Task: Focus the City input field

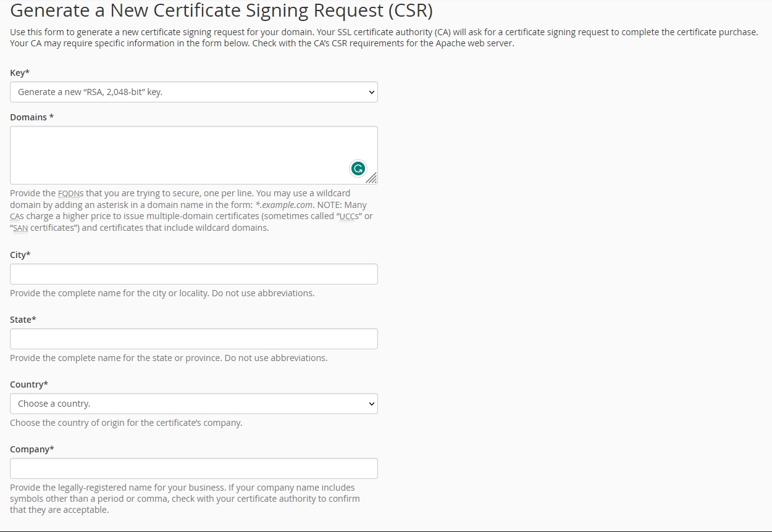Action: point(193,274)
